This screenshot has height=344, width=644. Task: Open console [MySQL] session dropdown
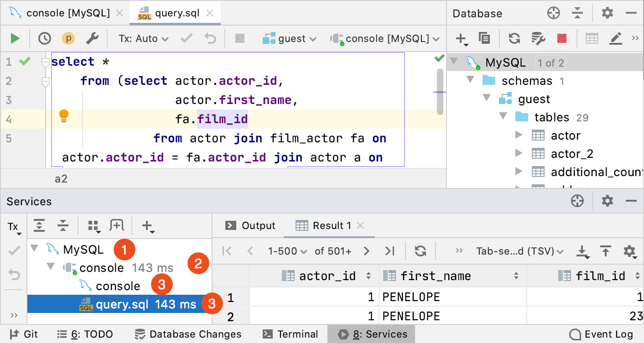coord(385,39)
